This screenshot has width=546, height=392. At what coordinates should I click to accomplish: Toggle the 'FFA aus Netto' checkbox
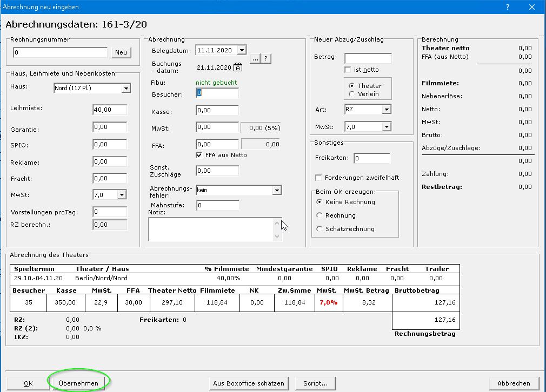click(x=199, y=155)
